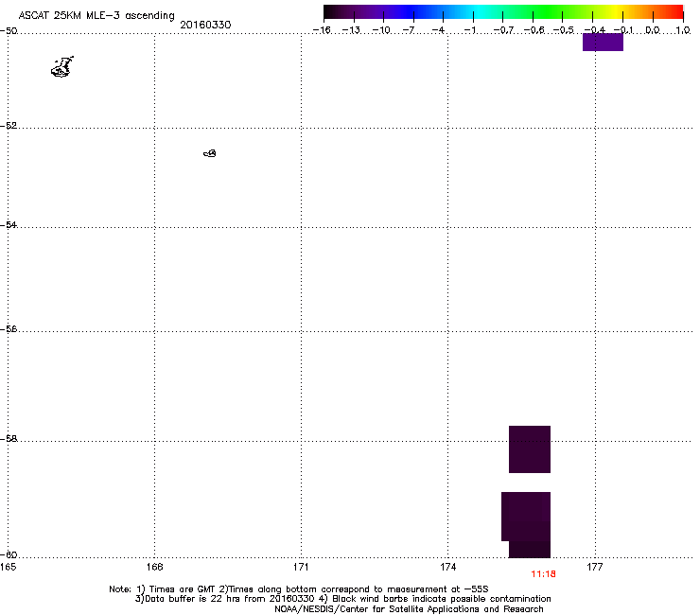Click the color scale label '-0.7'
The width and height of the screenshot is (700, 615).
(x=503, y=30)
